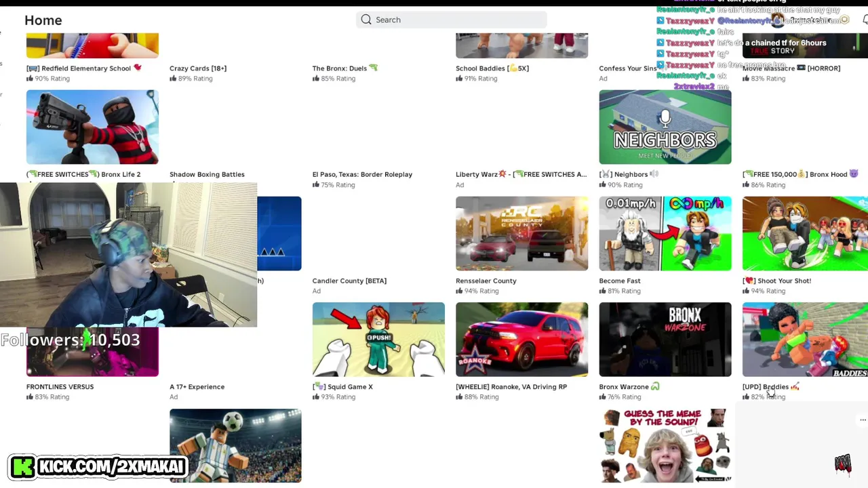This screenshot has height=488, width=868.
Task: Open the Roanoke VA Driving RP thumbnail
Action: point(521,340)
